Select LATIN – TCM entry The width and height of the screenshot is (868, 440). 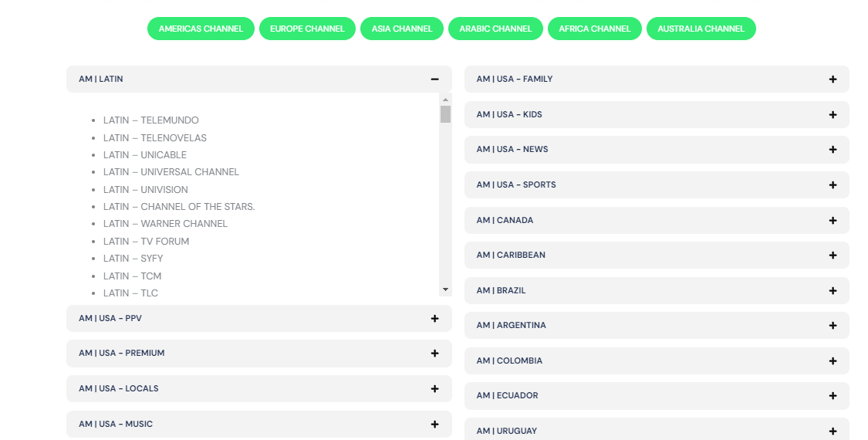[x=132, y=276]
